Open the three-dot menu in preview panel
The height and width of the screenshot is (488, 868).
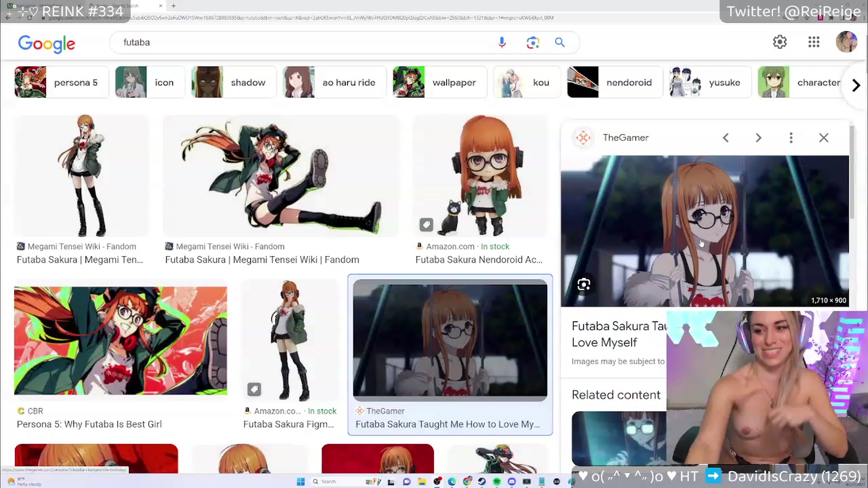click(x=791, y=138)
